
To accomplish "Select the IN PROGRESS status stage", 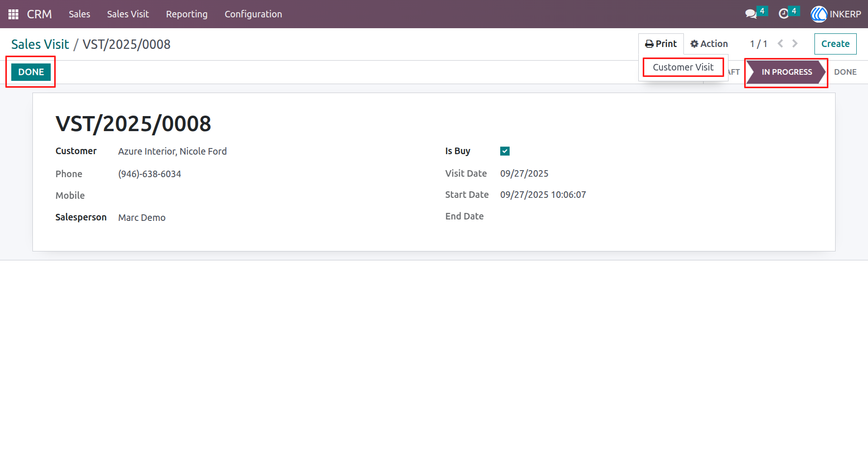I will (787, 72).
